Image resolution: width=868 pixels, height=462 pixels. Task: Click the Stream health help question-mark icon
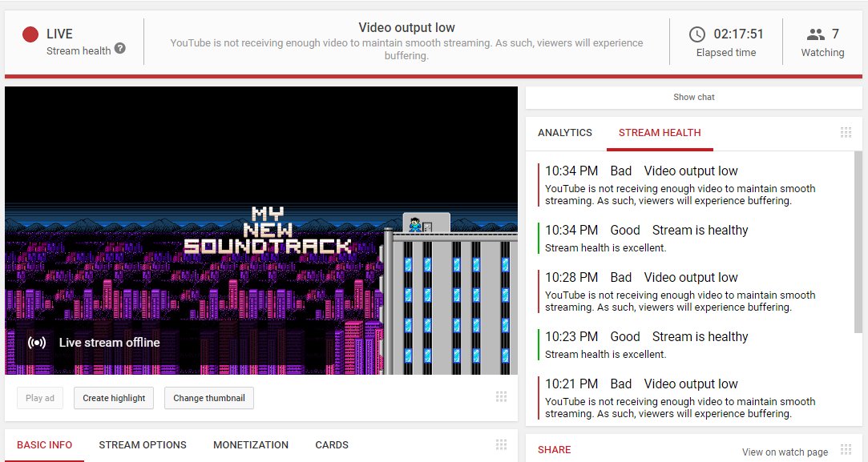(x=119, y=49)
